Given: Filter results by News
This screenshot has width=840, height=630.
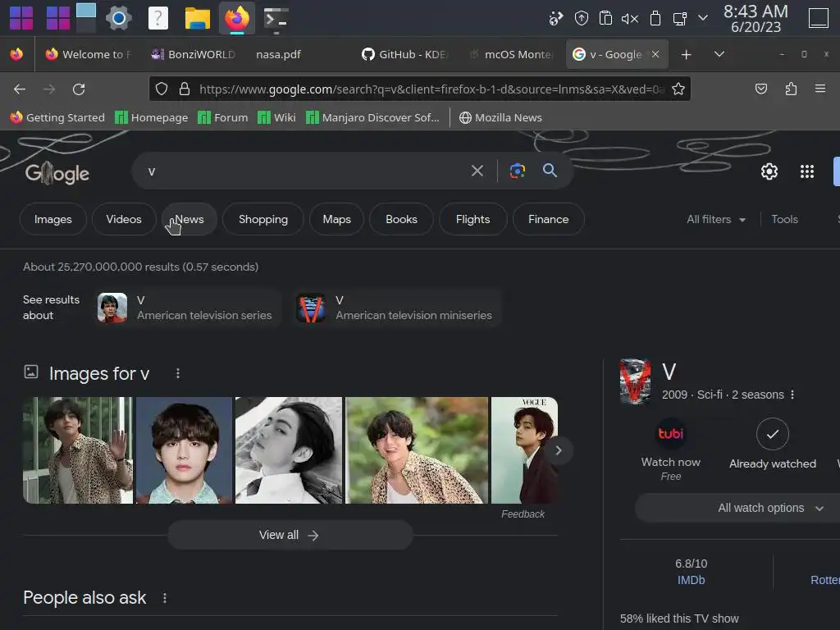Looking at the screenshot, I should 189,219.
